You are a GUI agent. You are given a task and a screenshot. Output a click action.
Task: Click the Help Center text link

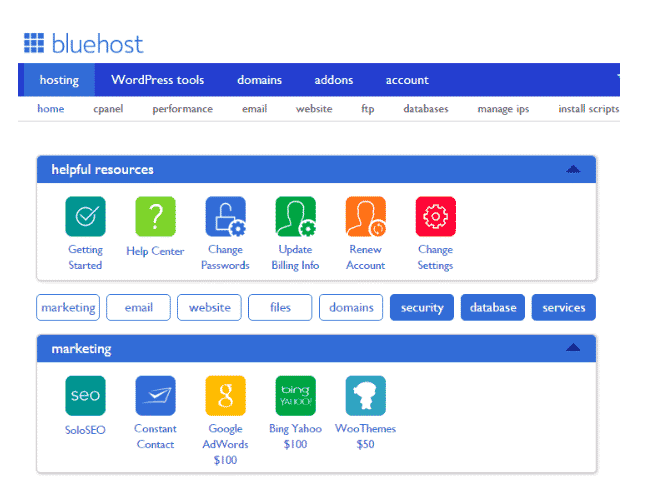(x=155, y=251)
